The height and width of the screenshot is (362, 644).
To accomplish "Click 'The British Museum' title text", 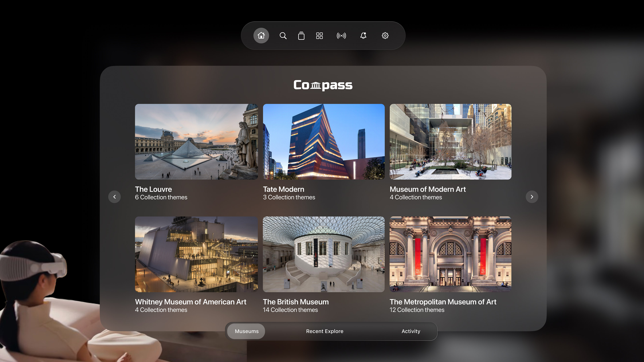I will point(296,302).
